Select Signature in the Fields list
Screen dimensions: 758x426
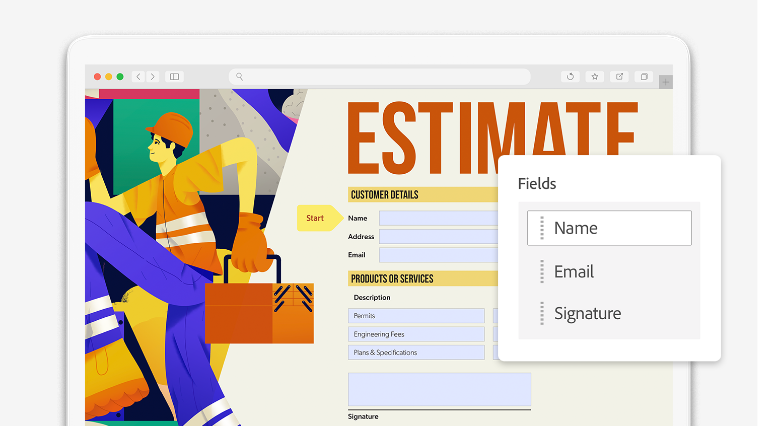point(587,313)
